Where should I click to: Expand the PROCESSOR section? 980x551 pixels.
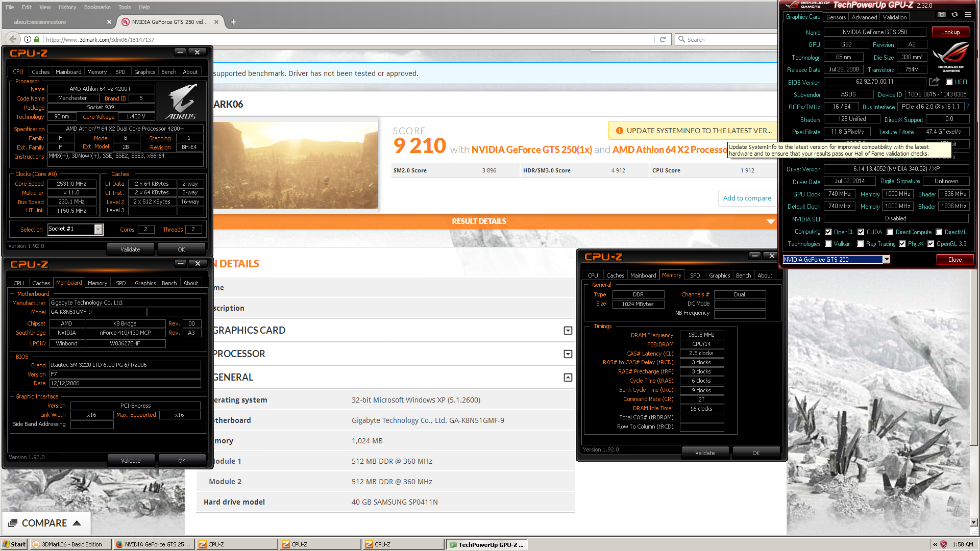pos(568,354)
